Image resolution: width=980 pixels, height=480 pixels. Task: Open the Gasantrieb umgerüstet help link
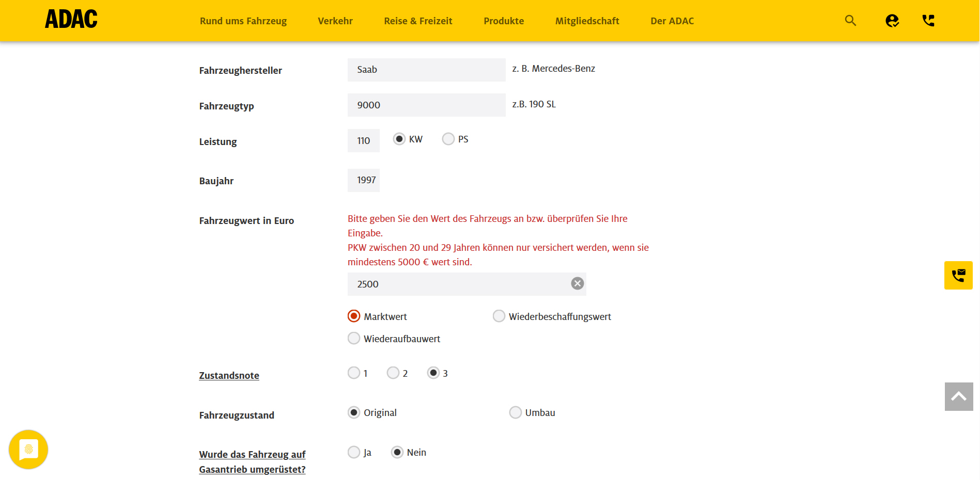point(252,462)
